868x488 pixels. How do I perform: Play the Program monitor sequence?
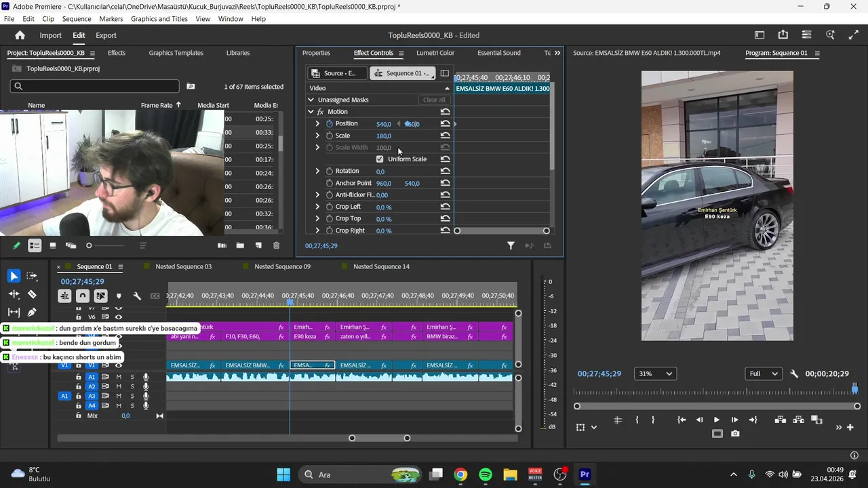tap(717, 420)
